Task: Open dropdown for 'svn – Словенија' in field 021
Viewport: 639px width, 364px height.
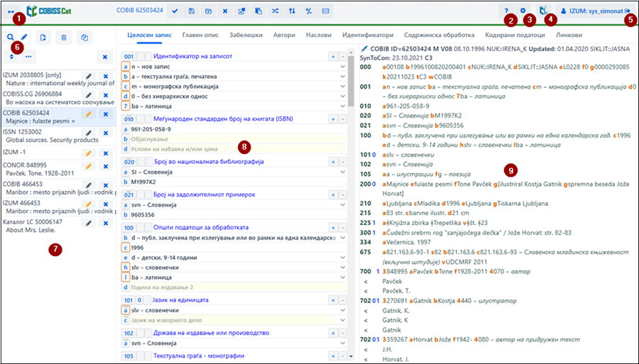Action: click(x=343, y=205)
